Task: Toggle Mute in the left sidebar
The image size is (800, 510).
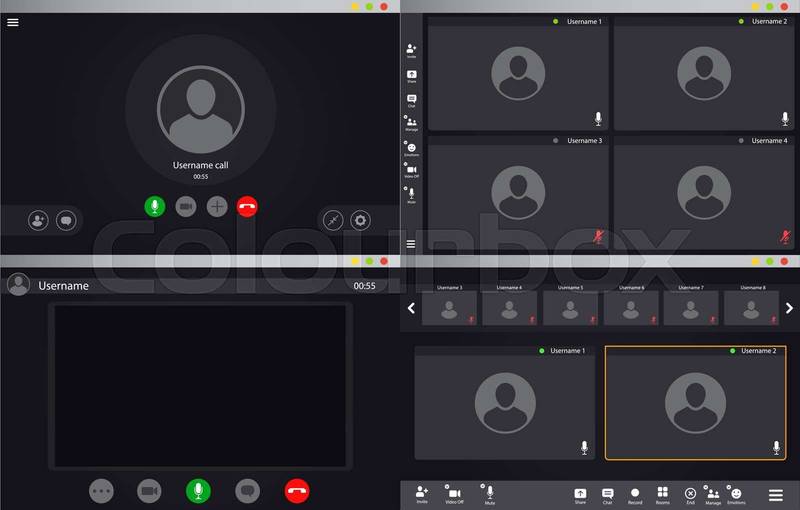Action: [x=411, y=193]
